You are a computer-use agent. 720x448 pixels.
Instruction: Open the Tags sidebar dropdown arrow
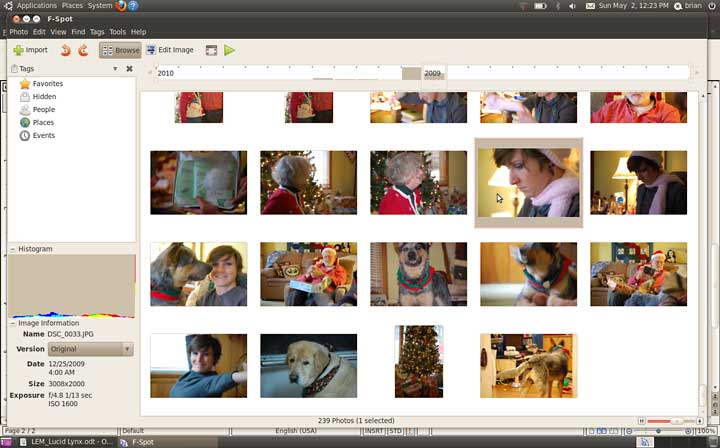[x=115, y=69]
